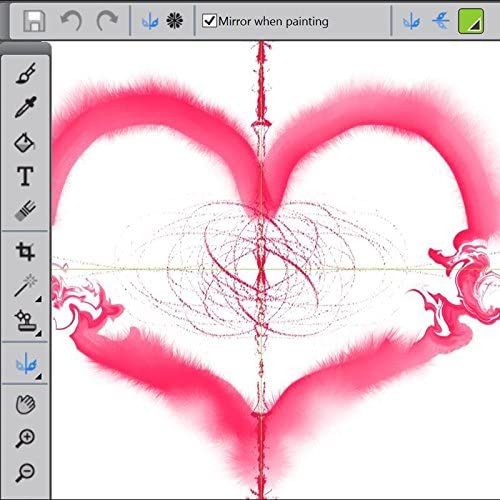Viewport: 500px width, 500px height.
Task: Click the Undo arrow
Action: [x=71, y=21]
